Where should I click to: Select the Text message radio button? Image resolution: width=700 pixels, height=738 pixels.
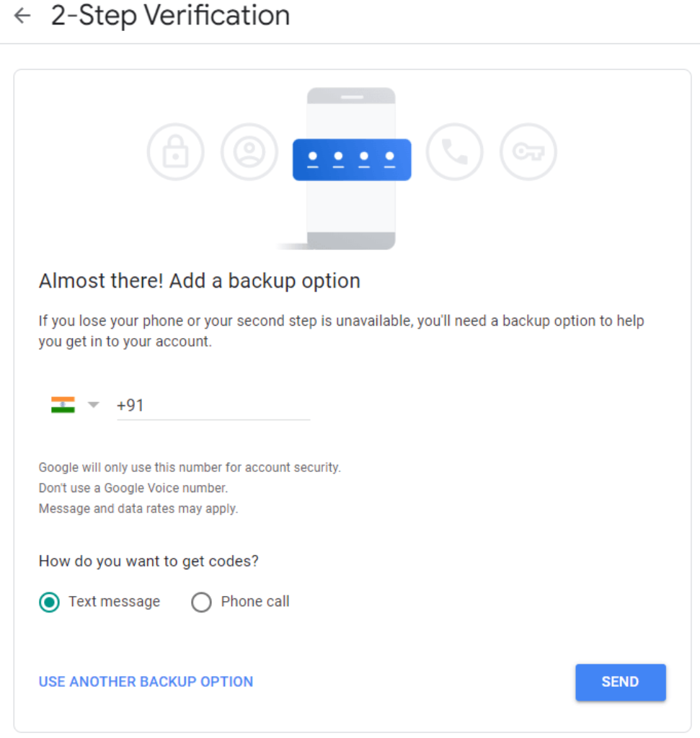49,602
